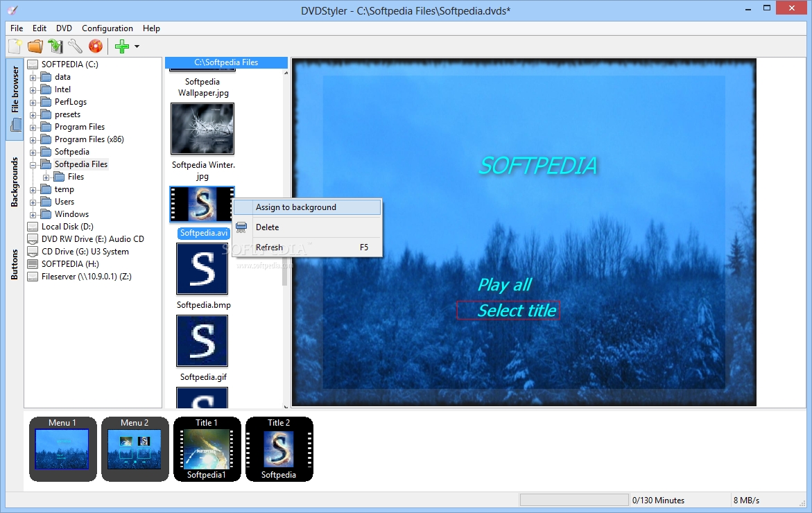Click the Softpedia Files folder icon

pyautogui.click(x=46, y=164)
